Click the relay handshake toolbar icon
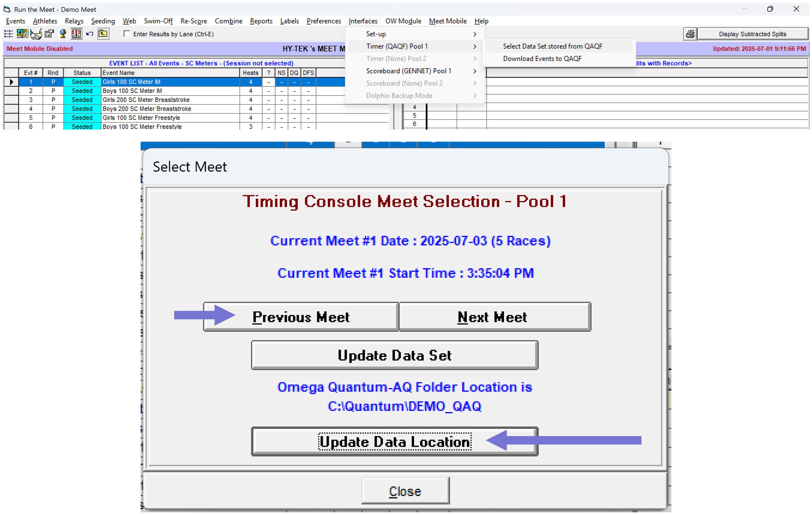Image resolution: width=812 pixels, height=514 pixels. (x=36, y=34)
